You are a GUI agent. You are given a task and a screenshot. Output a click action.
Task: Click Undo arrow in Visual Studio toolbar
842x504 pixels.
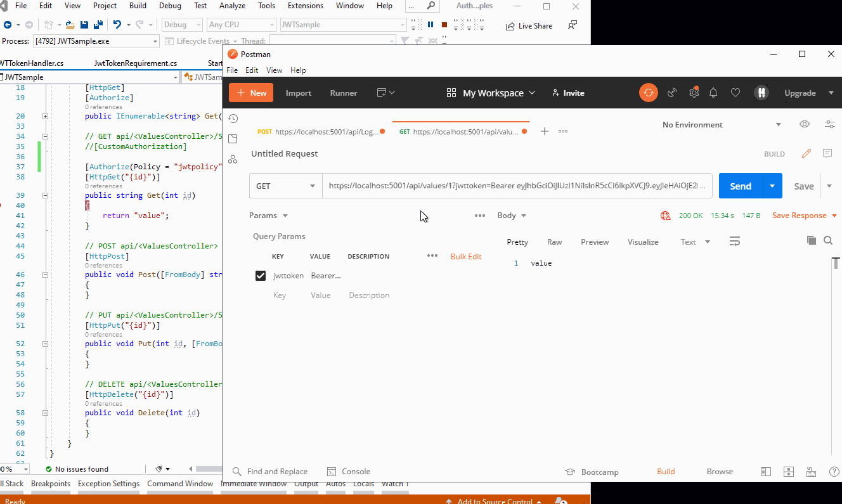pyautogui.click(x=117, y=25)
